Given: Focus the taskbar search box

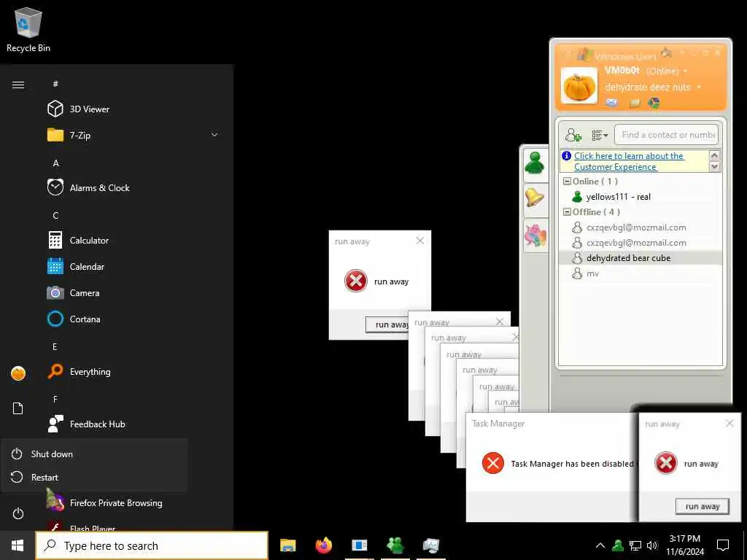Looking at the screenshot, I should (152, 545).
